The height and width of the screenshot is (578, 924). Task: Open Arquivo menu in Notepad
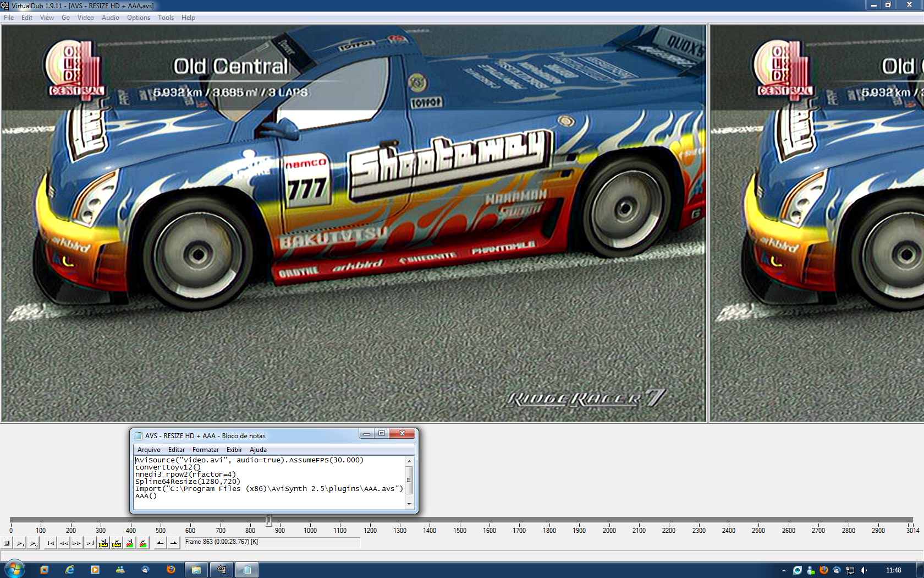coord(149,450)
